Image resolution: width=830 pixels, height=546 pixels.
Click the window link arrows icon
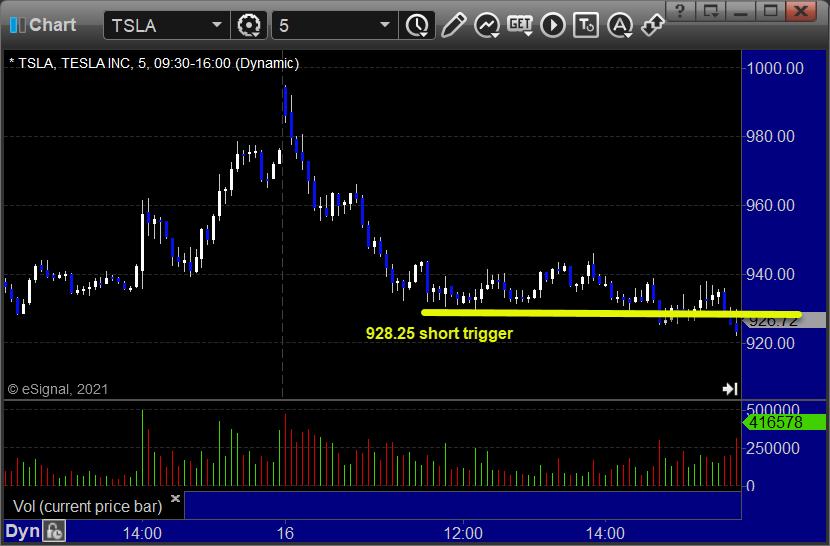point(653,24)
